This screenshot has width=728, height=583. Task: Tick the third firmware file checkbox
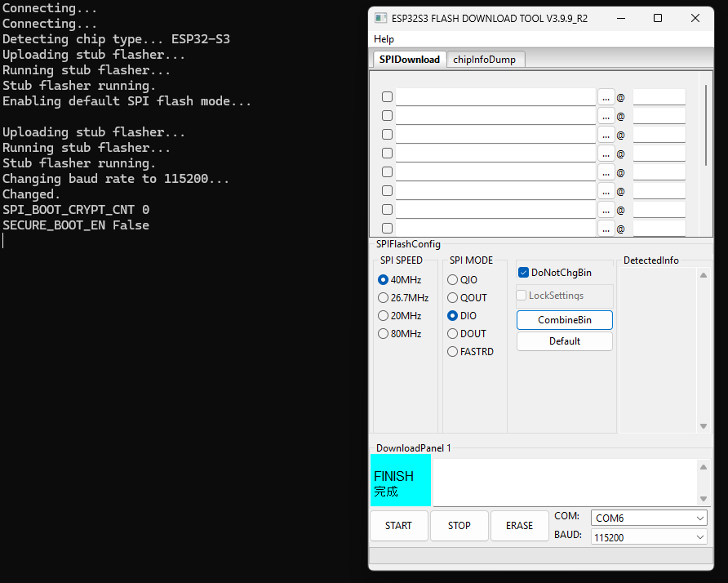(387, 135)
